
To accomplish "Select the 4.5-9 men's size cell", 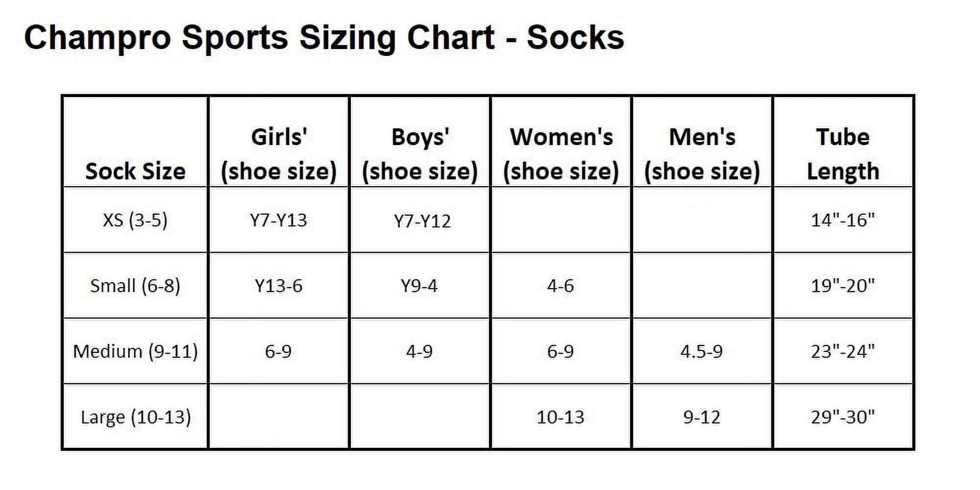I will coord(702,351).
